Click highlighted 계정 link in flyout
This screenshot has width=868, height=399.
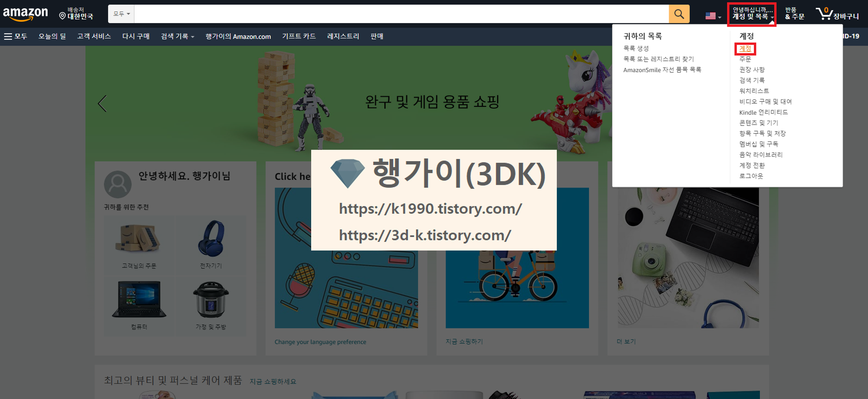745,49
